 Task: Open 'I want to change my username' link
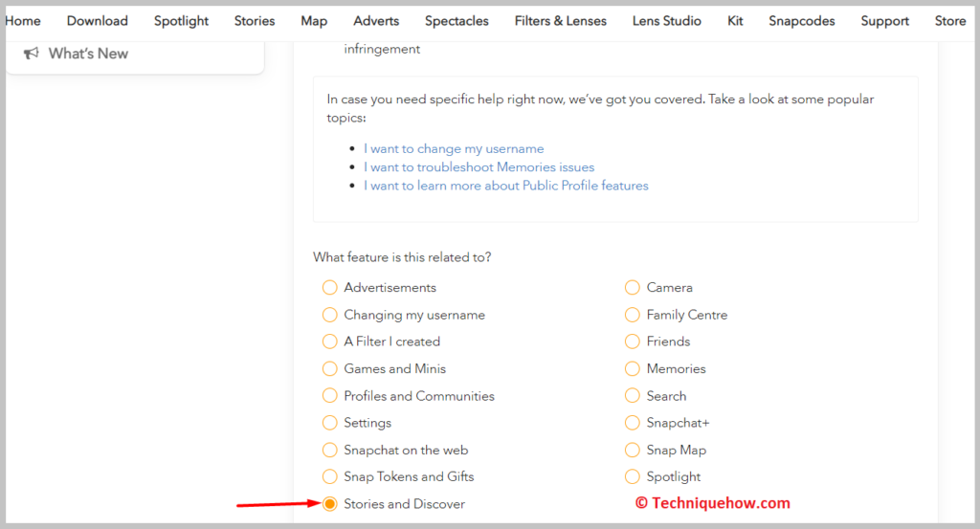[x=454, y=148]
